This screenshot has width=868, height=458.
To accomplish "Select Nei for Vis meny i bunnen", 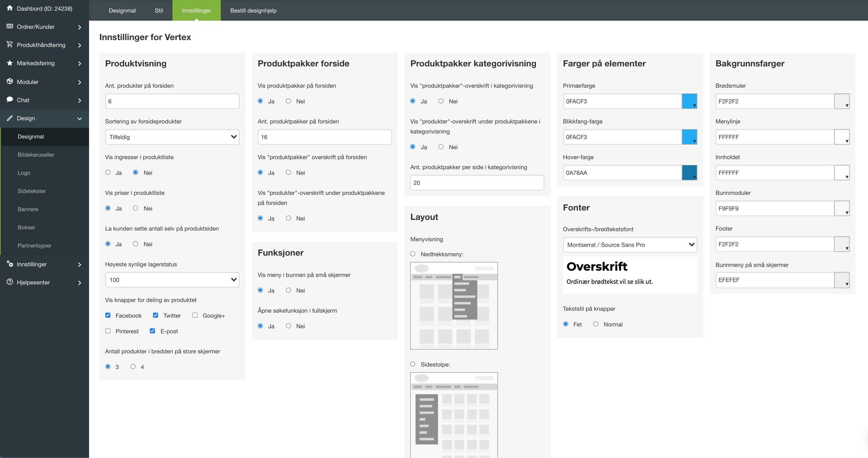I will 288,290.
